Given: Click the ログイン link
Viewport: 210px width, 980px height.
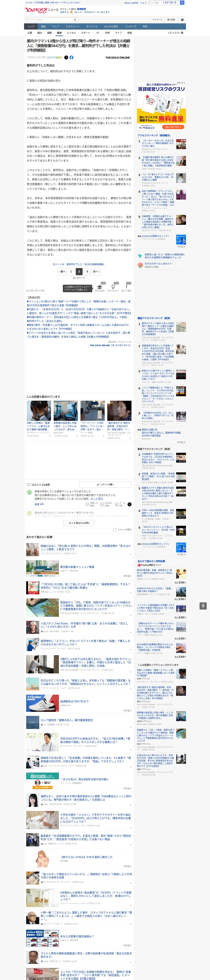Looking at the screenshot, I should coord(64,12).
